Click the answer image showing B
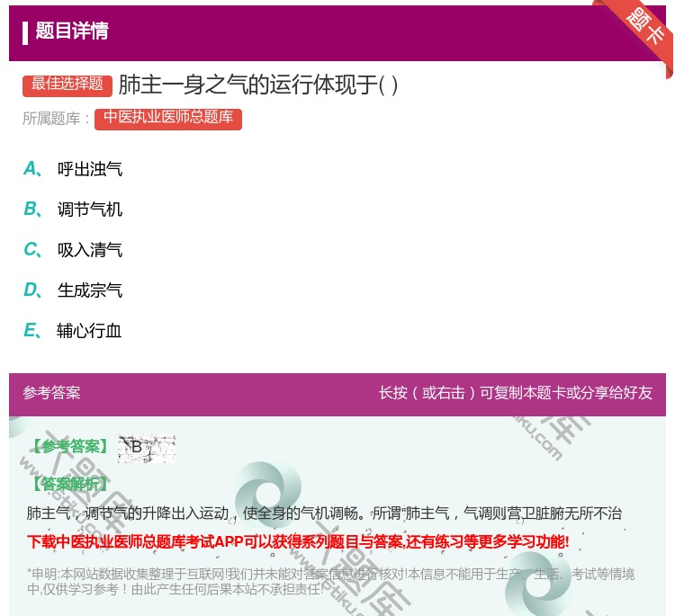This screenshot has width=675, height=616. [147, 449]
